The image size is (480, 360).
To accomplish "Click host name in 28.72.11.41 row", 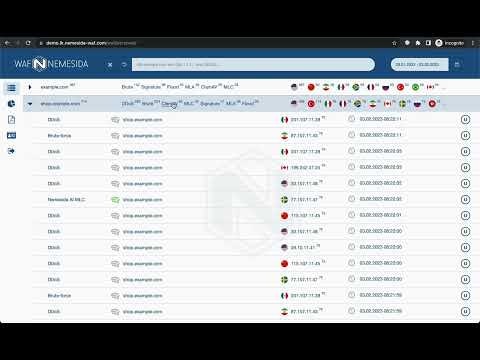I will pos(142,248).
